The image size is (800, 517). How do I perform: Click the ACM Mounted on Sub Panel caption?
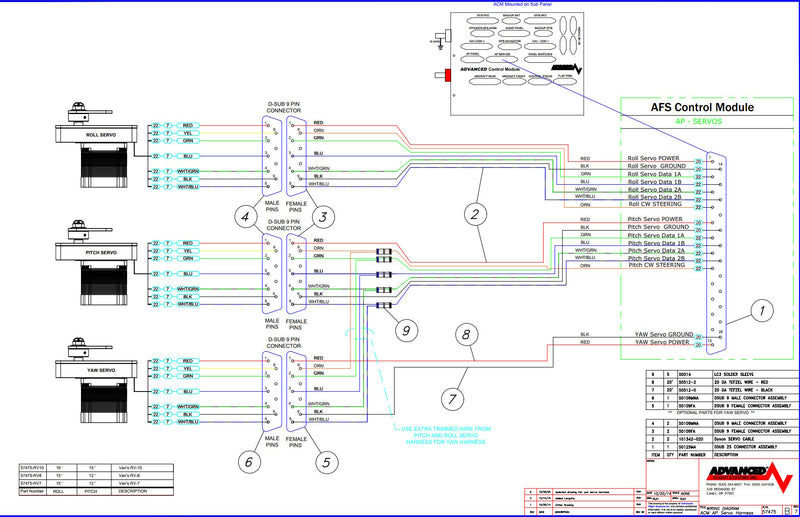pyautogui.click(x=522, y=5)
